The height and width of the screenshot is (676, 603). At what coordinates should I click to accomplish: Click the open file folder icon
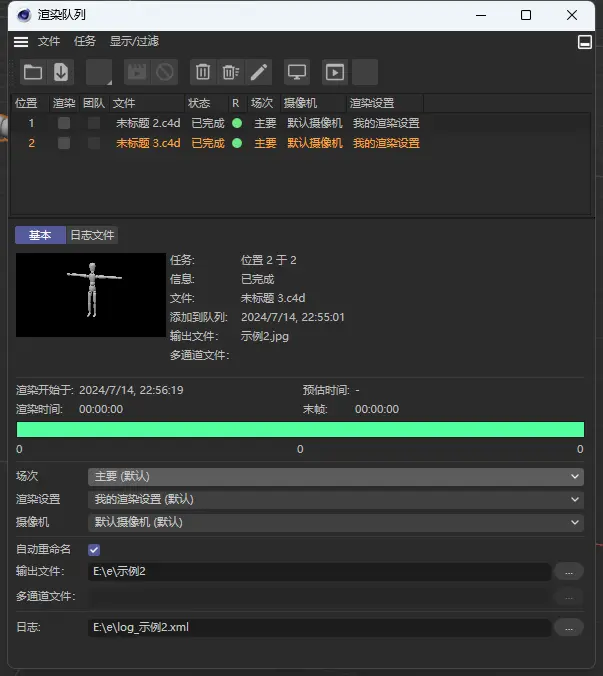(33, 72)
